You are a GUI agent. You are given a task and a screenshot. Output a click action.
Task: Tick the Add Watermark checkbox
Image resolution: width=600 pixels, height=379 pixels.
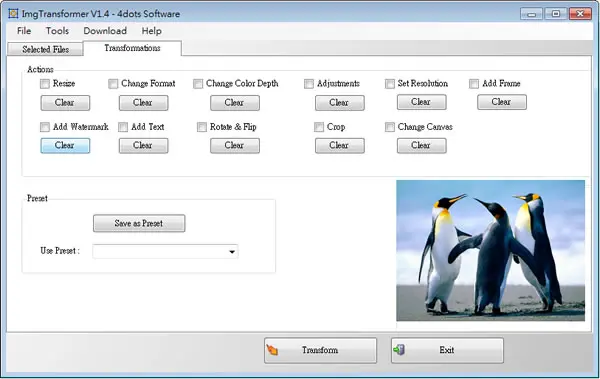(45, 127)
